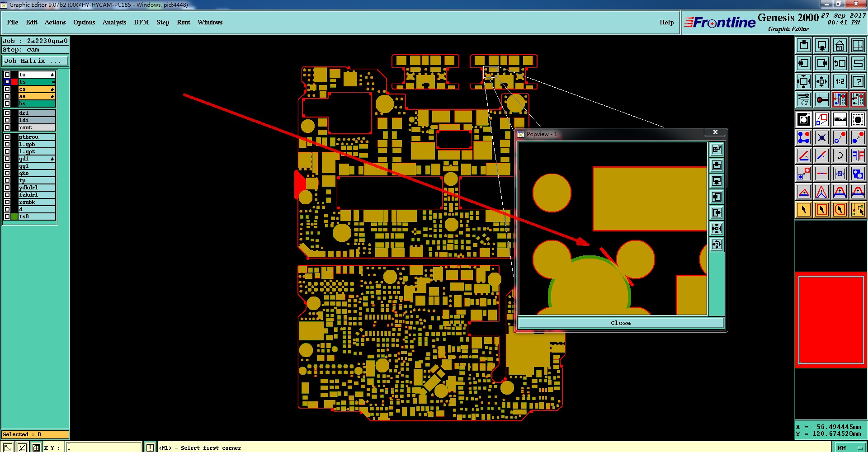Click the 1:2 scale icon
The width and height of the screenshot is (868, 452).
coord(840,81)
